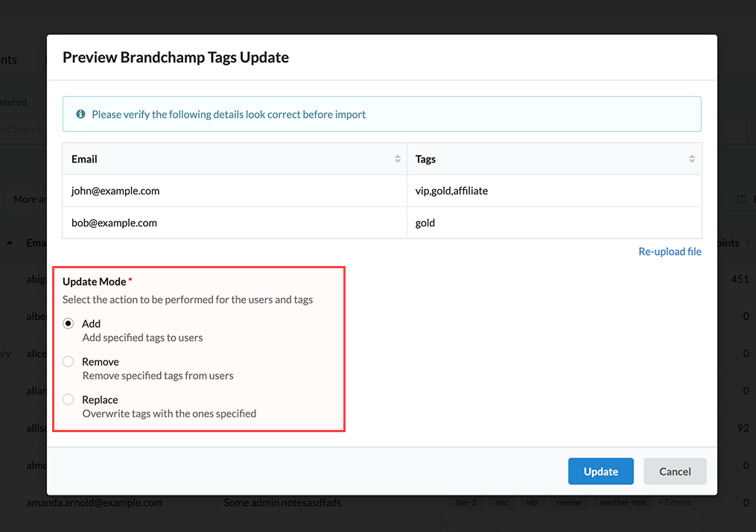Image resolution: width=756 pixels, height=532 pixels.
Task: Select the Add update mode radio button
Action: point(68,323)
